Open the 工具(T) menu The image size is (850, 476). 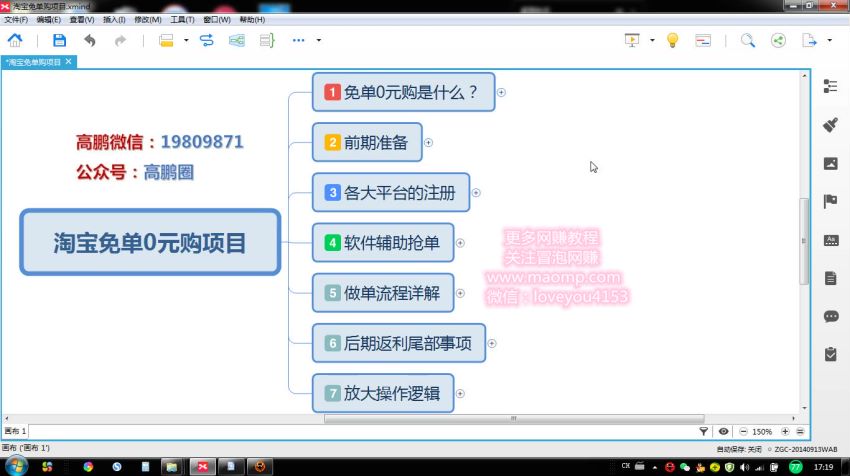[x=182, y=20]
